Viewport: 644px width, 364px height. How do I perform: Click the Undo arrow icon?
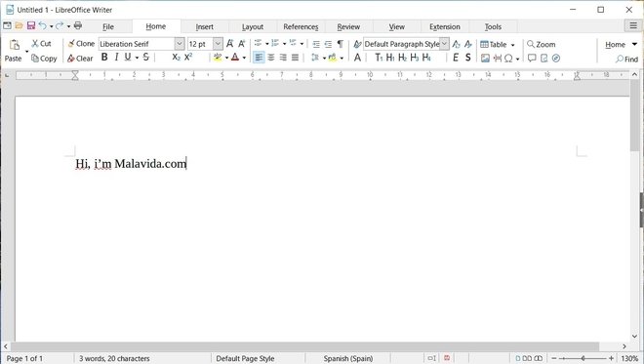coord(43,26)
